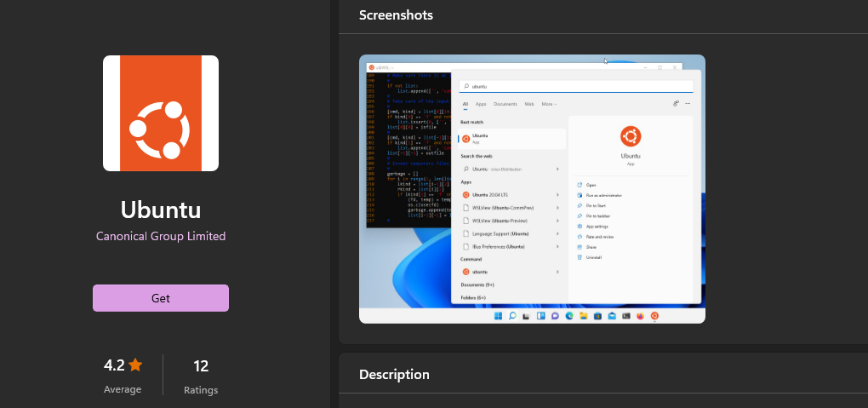The height and width of the screenshot is (408, 868).
Task: Click the Screenshots section heading
Action: (x=396, y=15)
